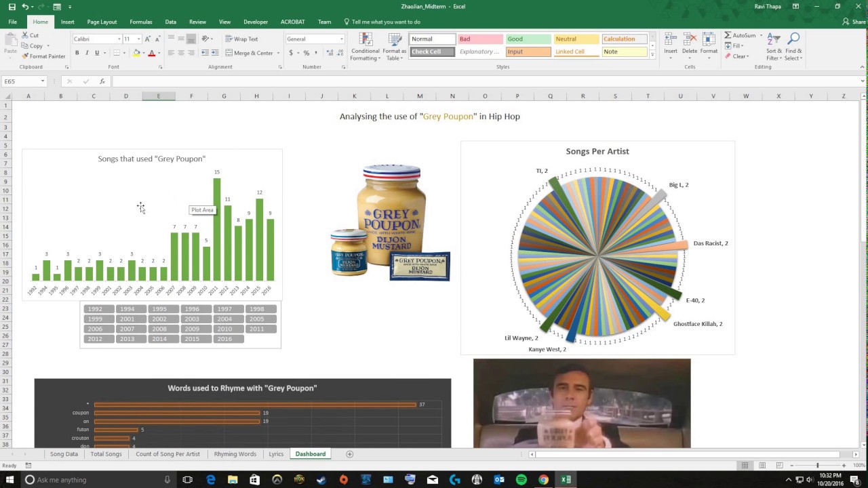Switch to the Formulas tab
868x488 pixels.
click(141, 22)
